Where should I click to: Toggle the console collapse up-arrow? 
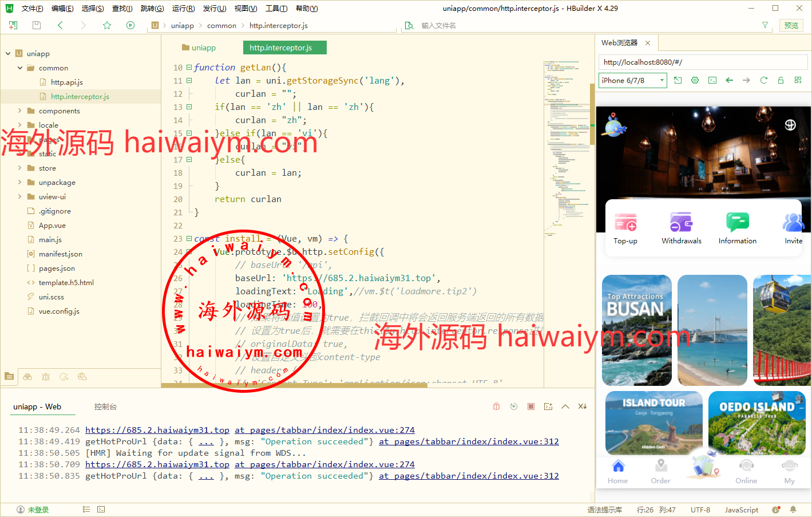pyautogui.click(x=565, y=407)
